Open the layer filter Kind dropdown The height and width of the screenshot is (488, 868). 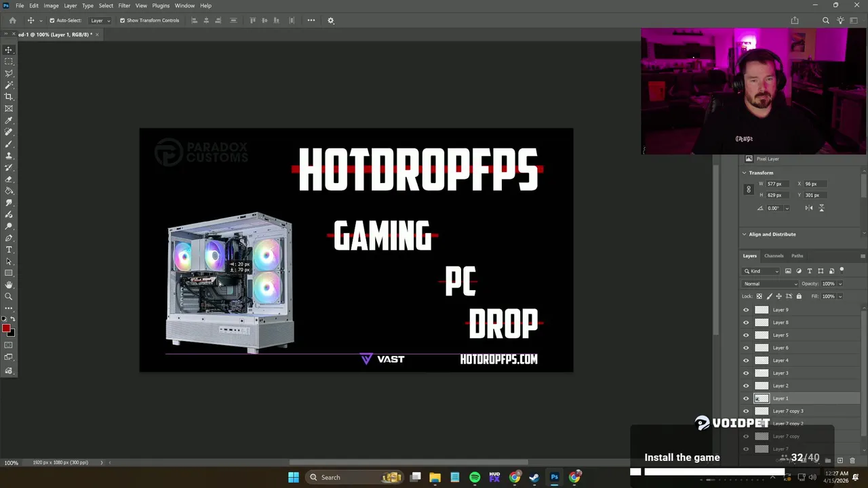click(x=762, y=271)
